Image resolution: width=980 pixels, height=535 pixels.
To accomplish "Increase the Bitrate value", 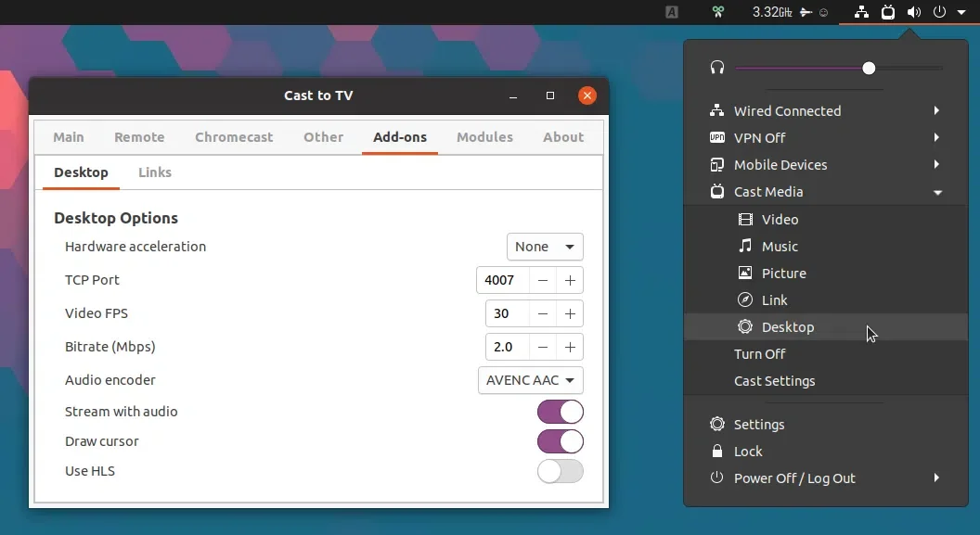I will 570,347.
